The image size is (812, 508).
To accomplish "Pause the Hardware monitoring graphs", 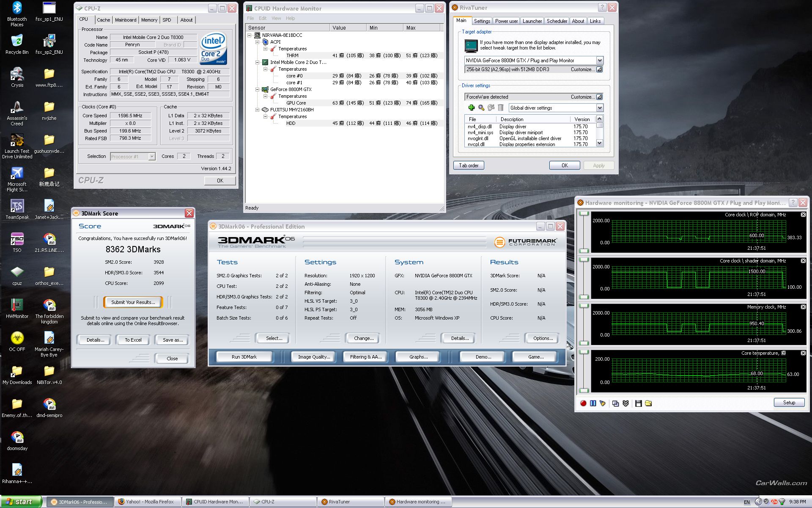I will 593,403.
